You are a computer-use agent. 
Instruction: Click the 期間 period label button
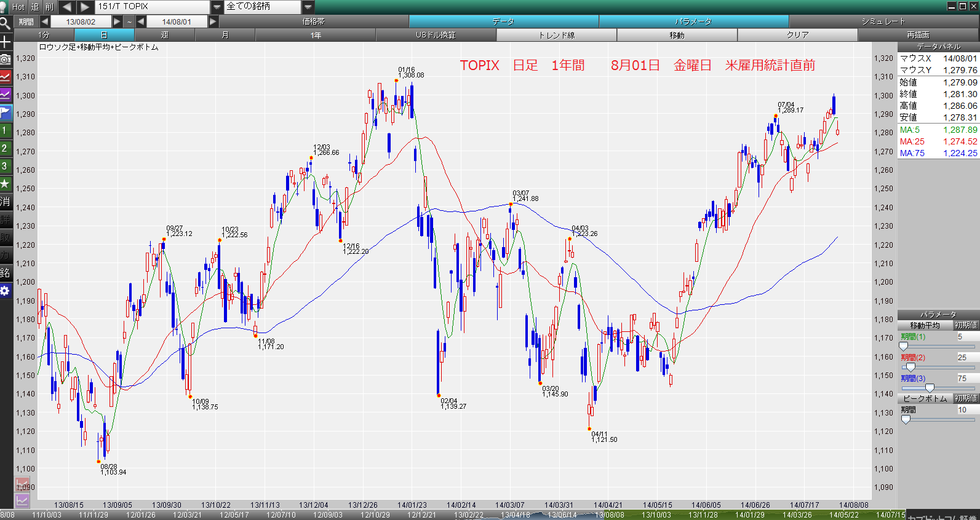[x=26, y=22]
